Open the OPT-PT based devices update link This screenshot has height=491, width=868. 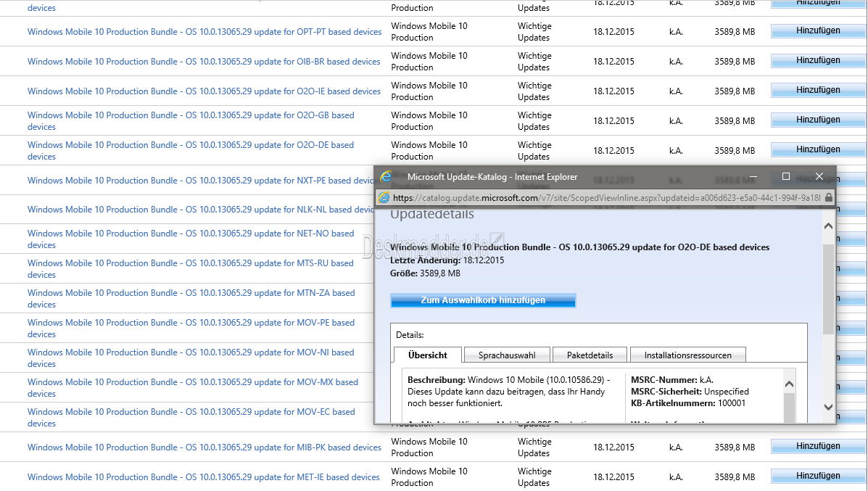click(x=204, y=32)
